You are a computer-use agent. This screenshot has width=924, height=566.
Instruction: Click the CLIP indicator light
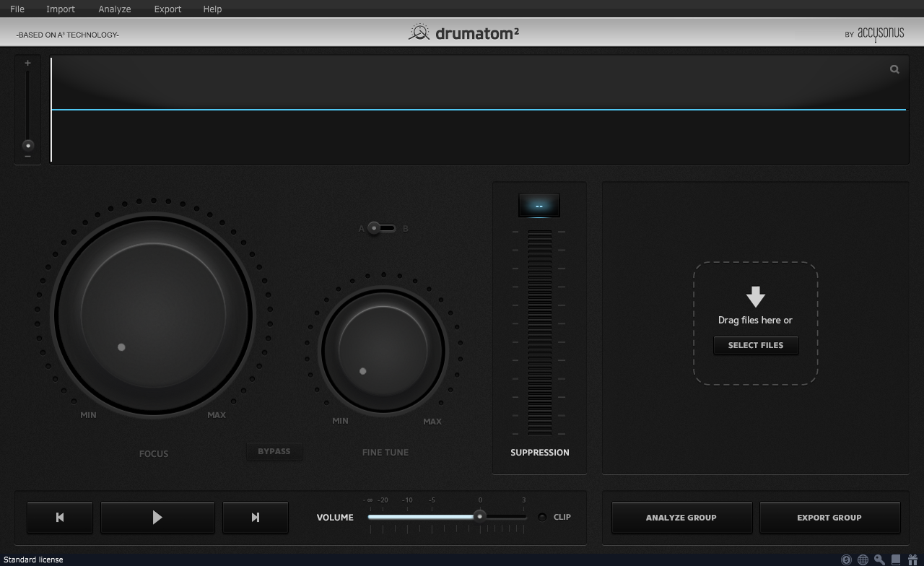click(x=542, y=517)
